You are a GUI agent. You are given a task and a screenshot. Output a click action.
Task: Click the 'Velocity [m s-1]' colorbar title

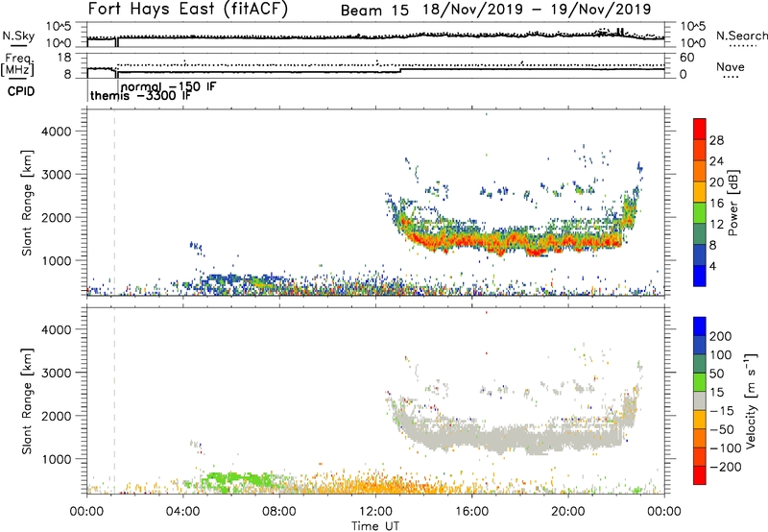click(x=750, y=400)
